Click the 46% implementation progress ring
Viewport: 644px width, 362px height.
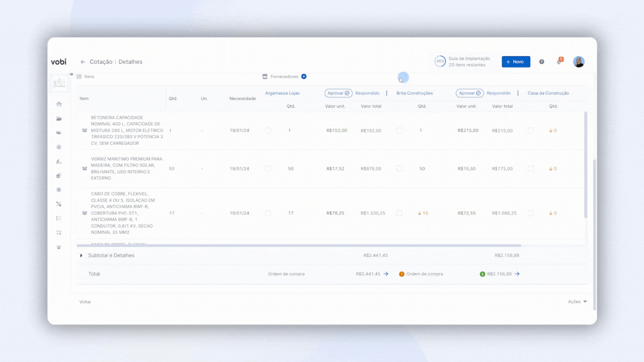click(440, 61)
